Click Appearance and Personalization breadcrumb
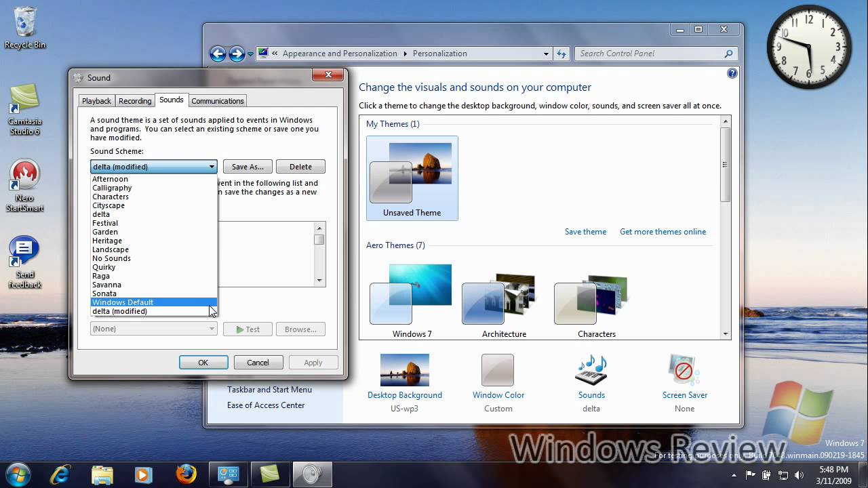Image resolution: width=868 pixels, height=488 pixels. click(x=340, y=54)
